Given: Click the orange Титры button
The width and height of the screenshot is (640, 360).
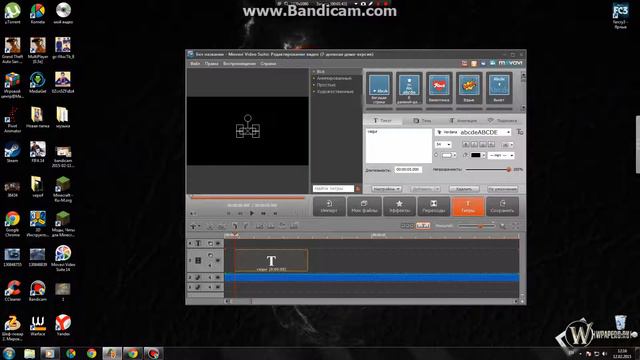Looking at the screenshot, I should coord(468,207).
